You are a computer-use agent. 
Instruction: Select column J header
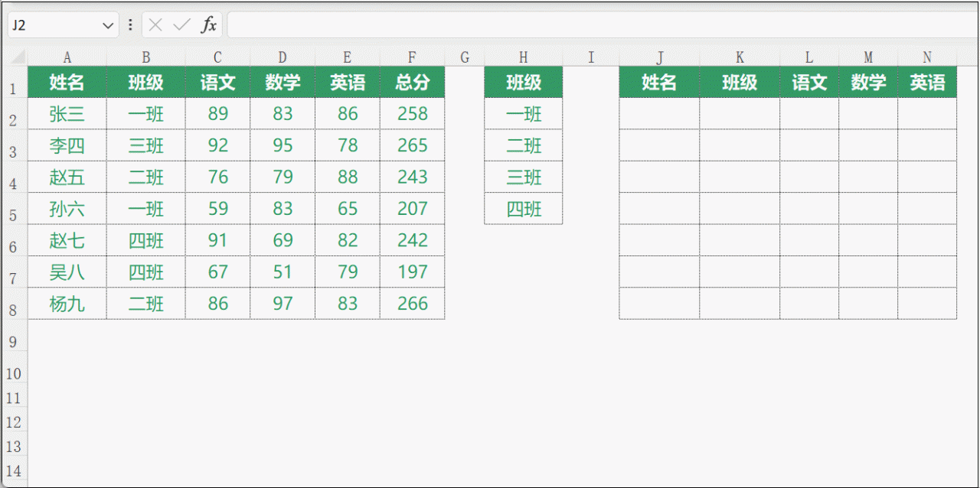pos(659,57)
